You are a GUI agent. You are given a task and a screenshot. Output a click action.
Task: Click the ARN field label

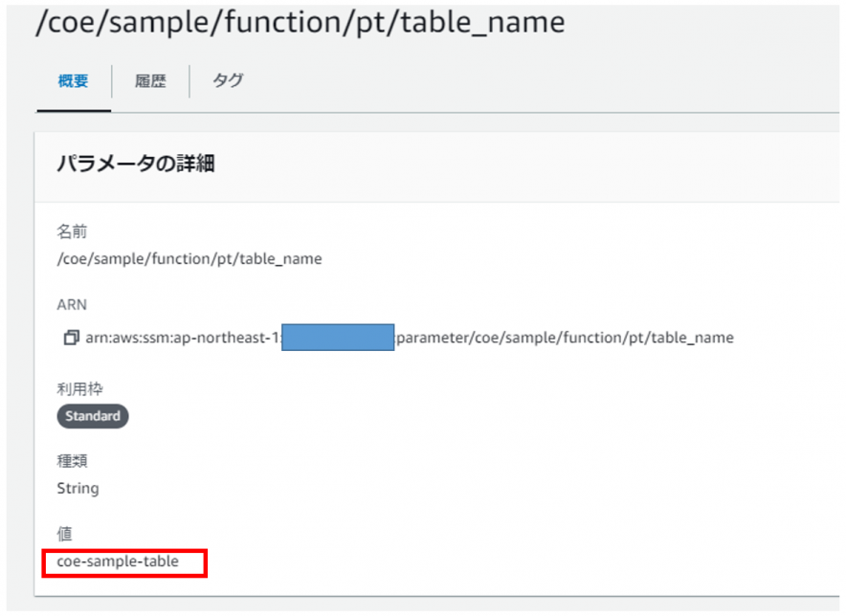pos(72,305)
